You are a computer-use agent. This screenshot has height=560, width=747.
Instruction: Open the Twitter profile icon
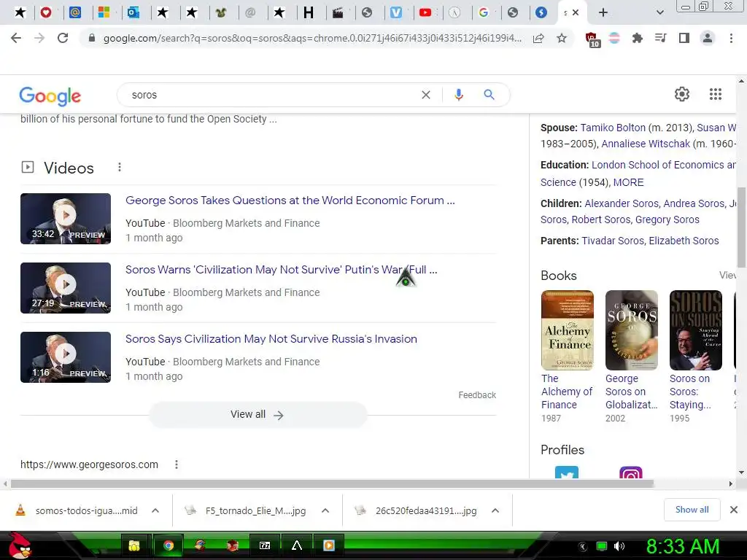[566, 472]
